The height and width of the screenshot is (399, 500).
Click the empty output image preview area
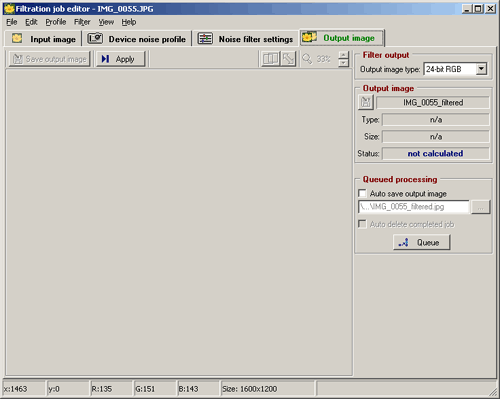(x=179, y=222)
